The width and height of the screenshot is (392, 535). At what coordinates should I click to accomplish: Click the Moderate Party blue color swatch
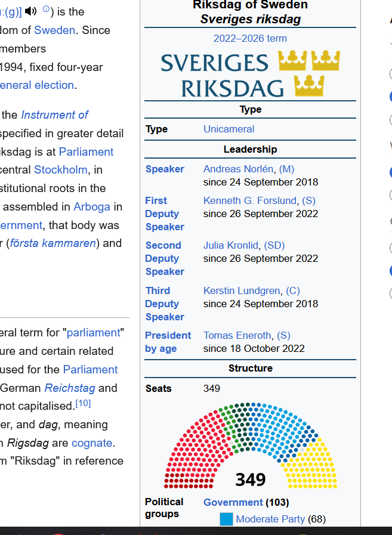[x=226, y=519]
